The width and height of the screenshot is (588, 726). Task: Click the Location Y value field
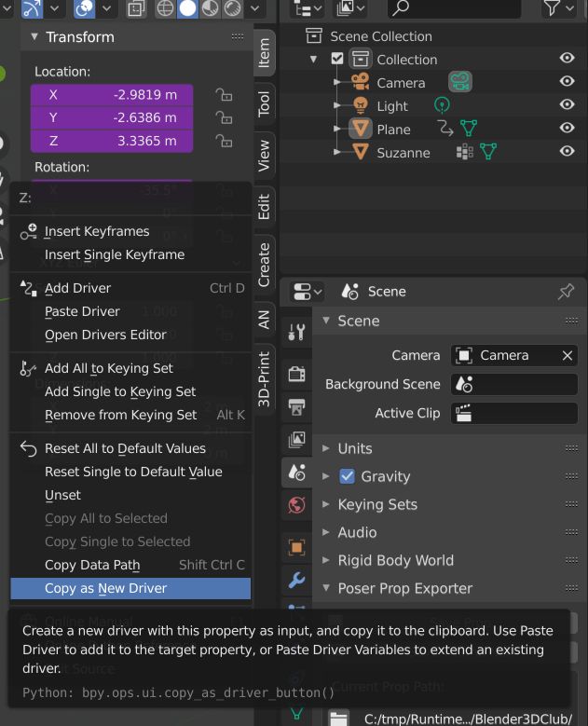(x=112, y=117)
